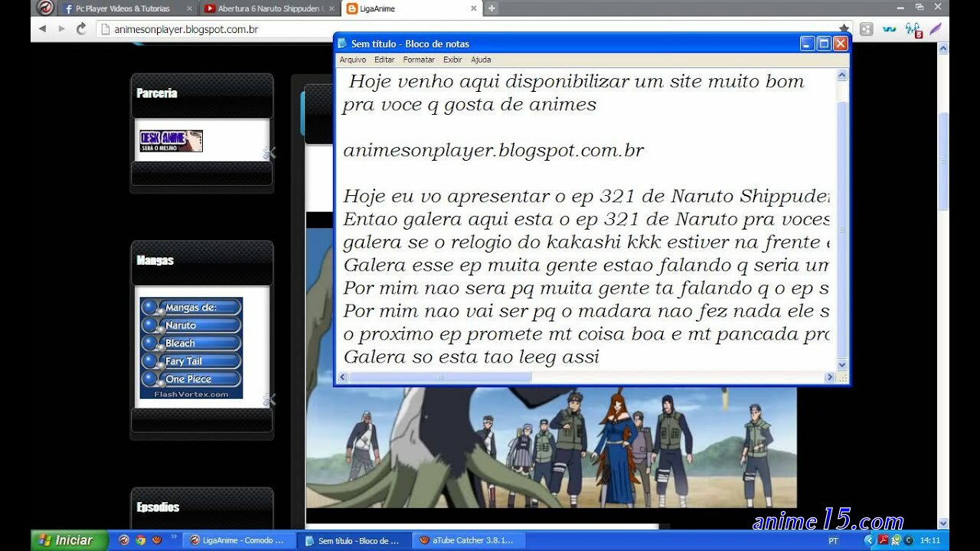This screenshot has height=551, width=980.
Task: Switch to aTube Catcher 3.8.1 taskbar button
Action: pyautogui.click(x=469, y=540)
